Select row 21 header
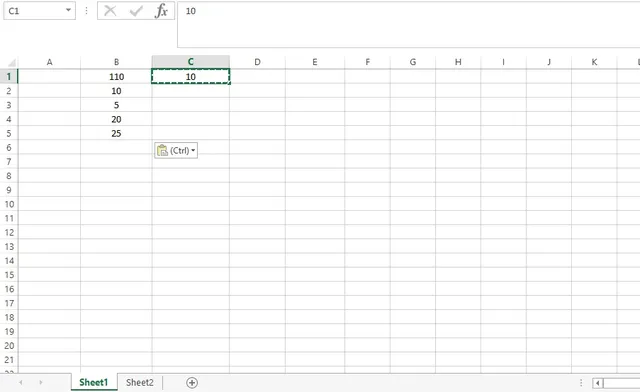The image size is (640, 392). click(x=9, y=360)
